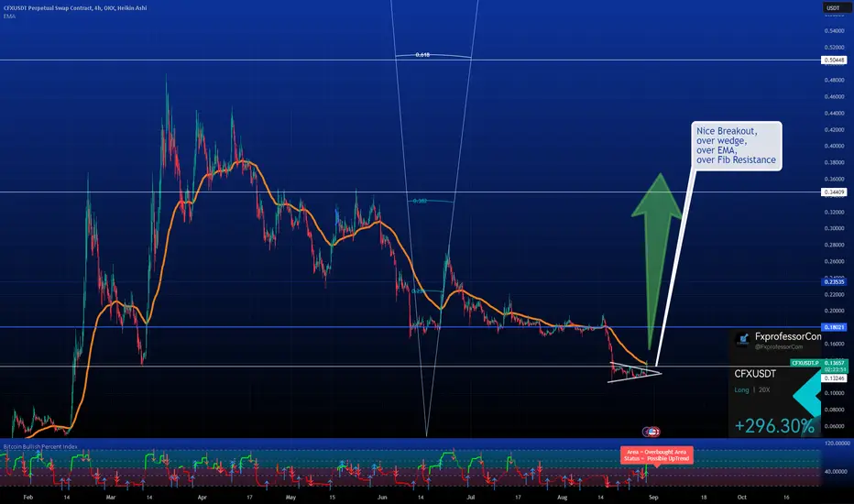Click the Oct date on time axis
The image size is (854, 504).
(742, 497)
